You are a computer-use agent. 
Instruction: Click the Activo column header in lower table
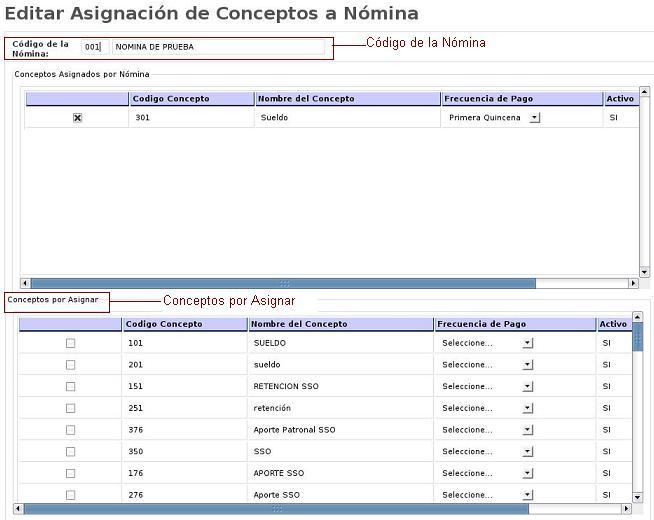coord(613,324)
